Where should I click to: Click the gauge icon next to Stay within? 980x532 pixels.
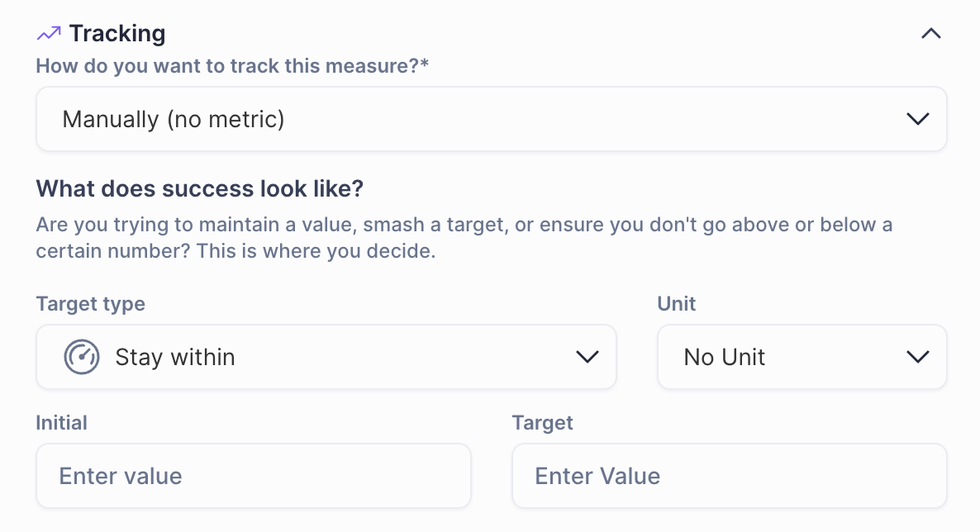pos(82,357)
